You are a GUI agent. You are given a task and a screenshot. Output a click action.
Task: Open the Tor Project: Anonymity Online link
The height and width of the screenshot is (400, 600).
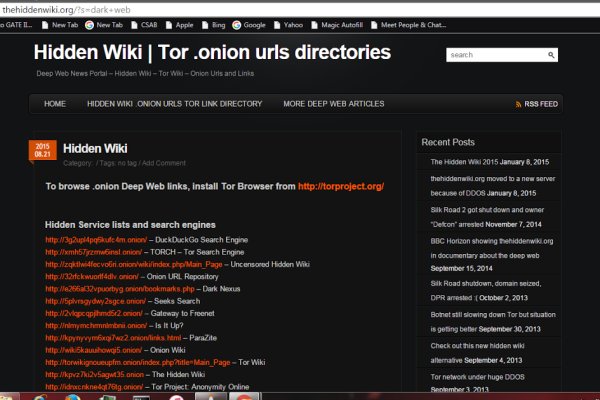click(94, 387)
